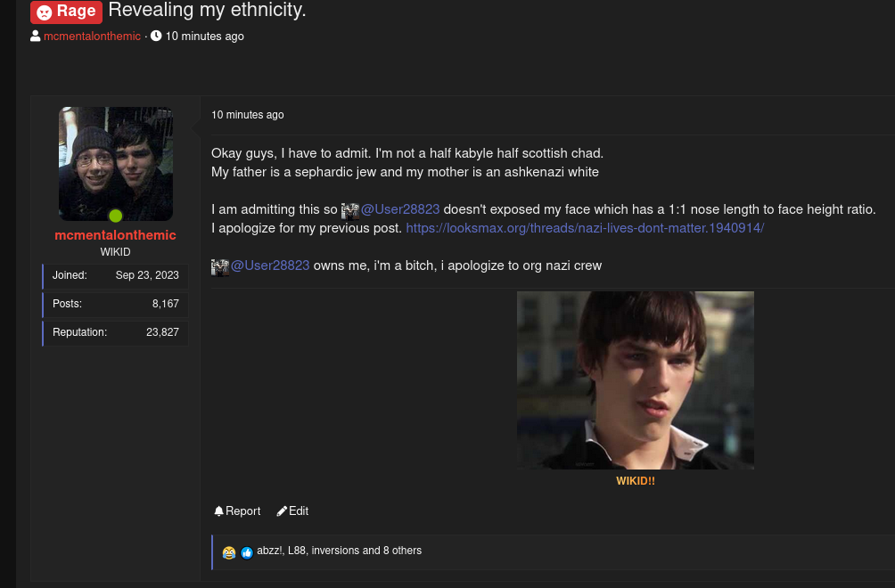Click the angry face icon in Rage badge

pyautogui.click(x=45, y=12)
